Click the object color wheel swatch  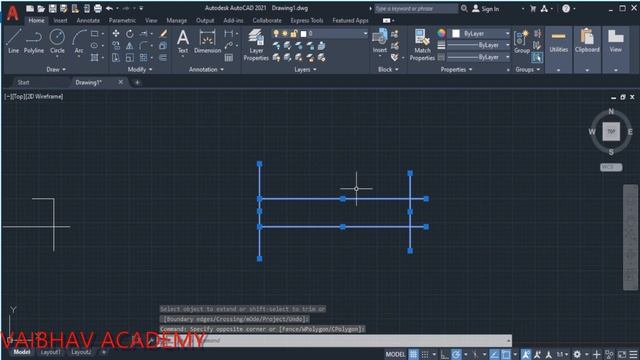click(x=441, y=33)
